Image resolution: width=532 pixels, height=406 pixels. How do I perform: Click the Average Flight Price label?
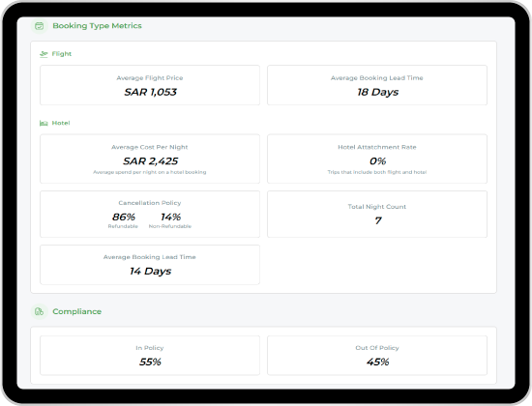point(150,78)
